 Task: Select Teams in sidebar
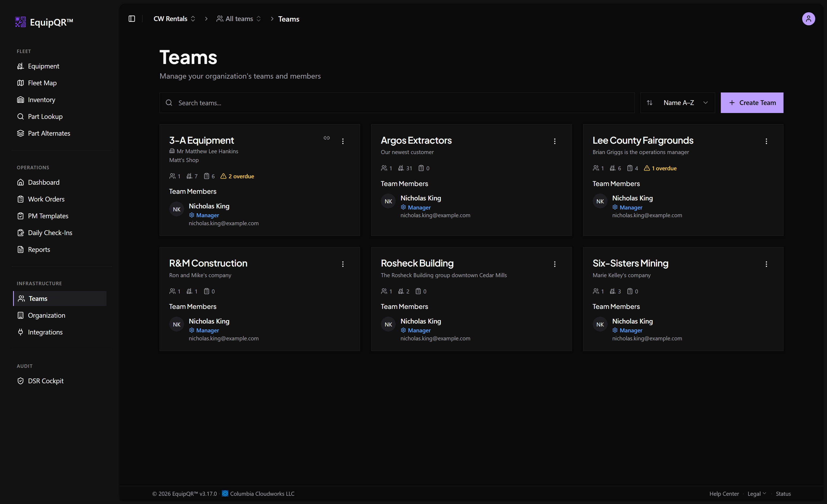[x=60, y=299]
